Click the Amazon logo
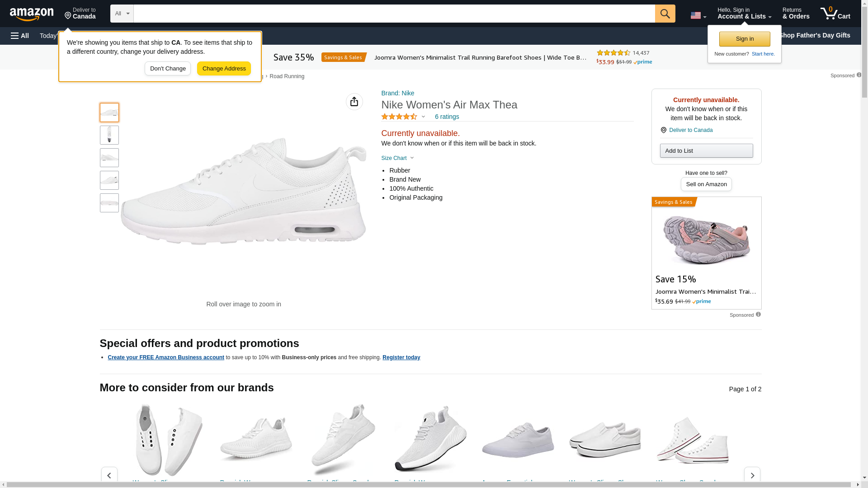Screen dimensions: 868x488 pyautogui.click(x=32, y=14)
